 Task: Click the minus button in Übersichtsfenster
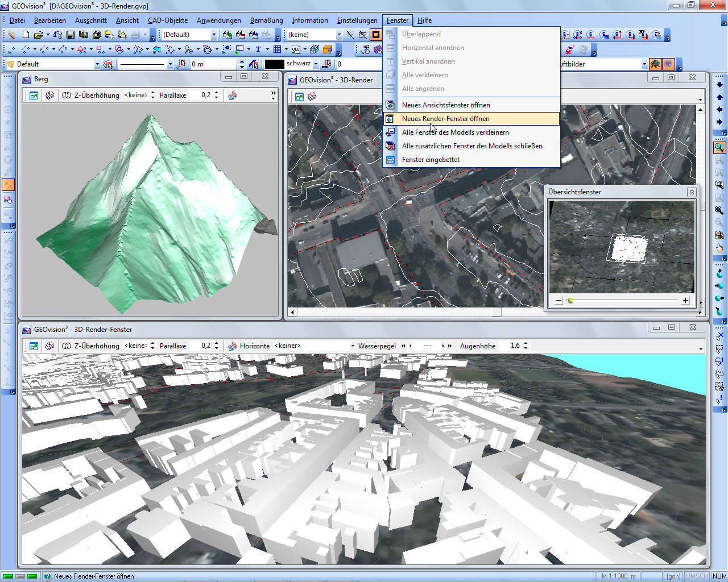(x=559, y=301)
